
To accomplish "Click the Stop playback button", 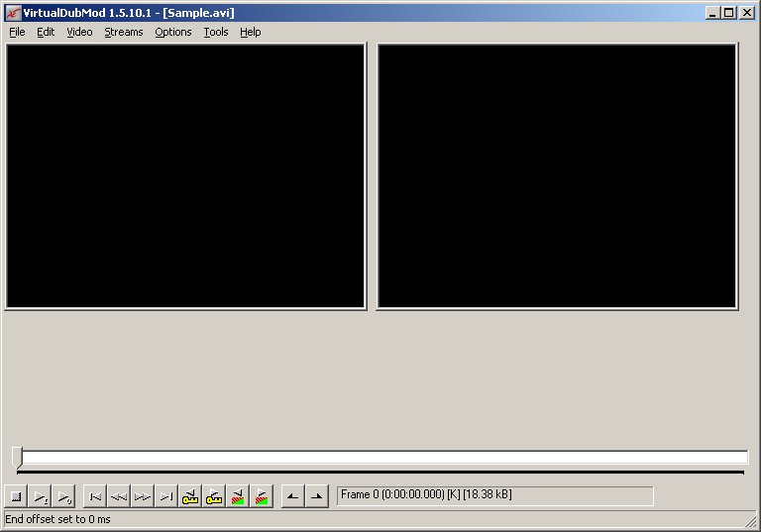I will (x=16, y=496).
